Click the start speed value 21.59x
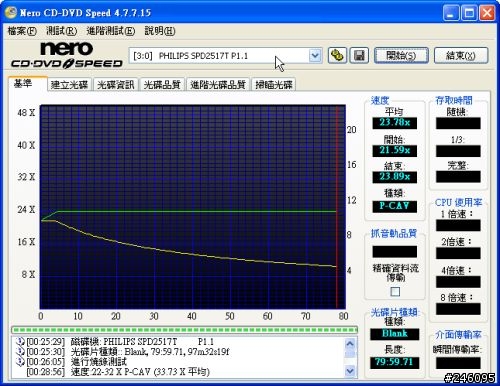Image resolution: width=500 pixels, height=386 pixels. 395,151
